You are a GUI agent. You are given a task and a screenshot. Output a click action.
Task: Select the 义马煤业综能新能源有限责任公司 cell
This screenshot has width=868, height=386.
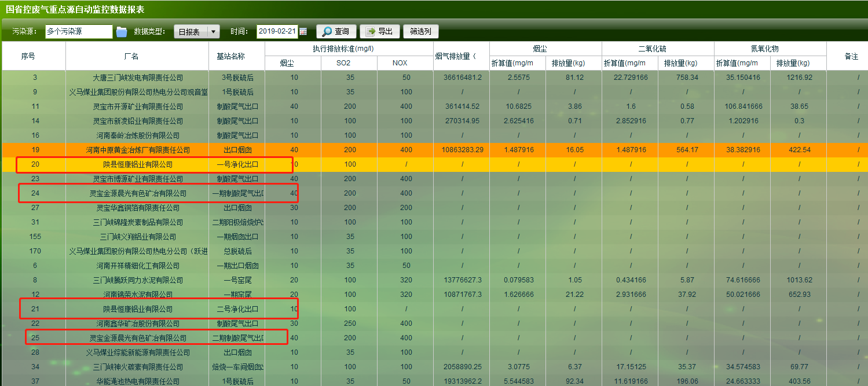click(138, 352)
